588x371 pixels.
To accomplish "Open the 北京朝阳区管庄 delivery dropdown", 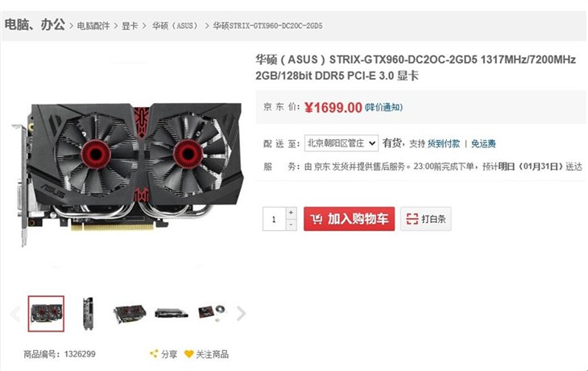I will point(342,143).
